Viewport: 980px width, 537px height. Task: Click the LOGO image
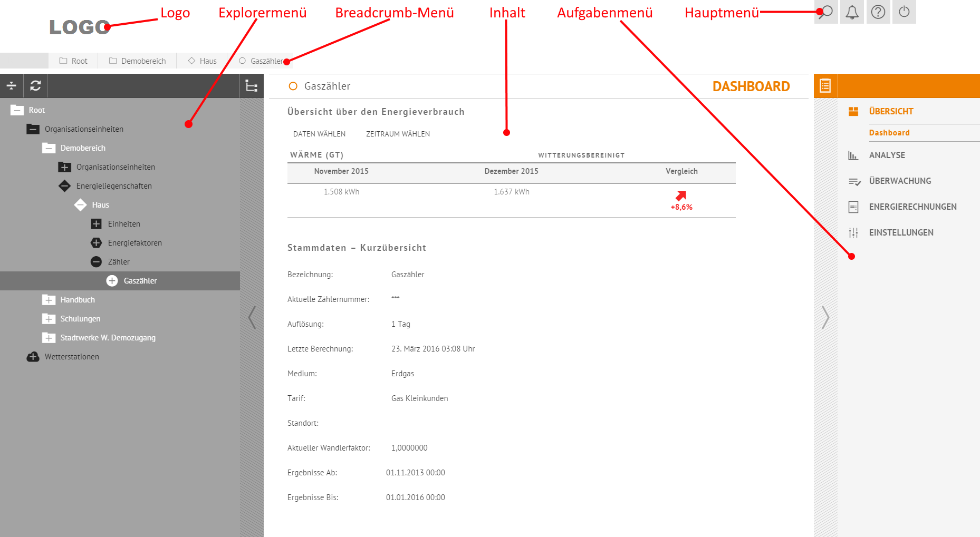(x=80, y=27)
